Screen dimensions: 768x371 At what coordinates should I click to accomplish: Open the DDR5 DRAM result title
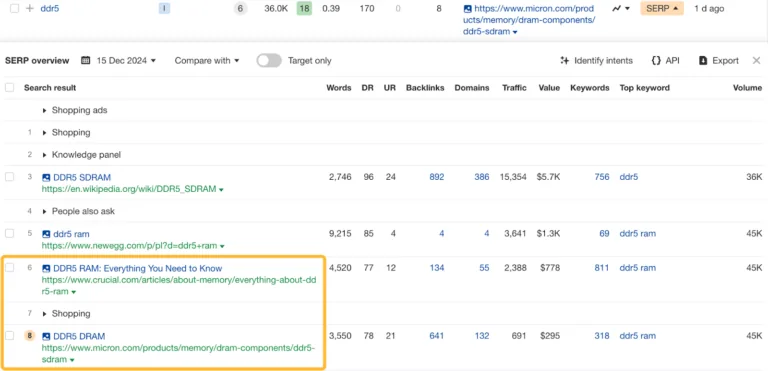coord(79,336)
